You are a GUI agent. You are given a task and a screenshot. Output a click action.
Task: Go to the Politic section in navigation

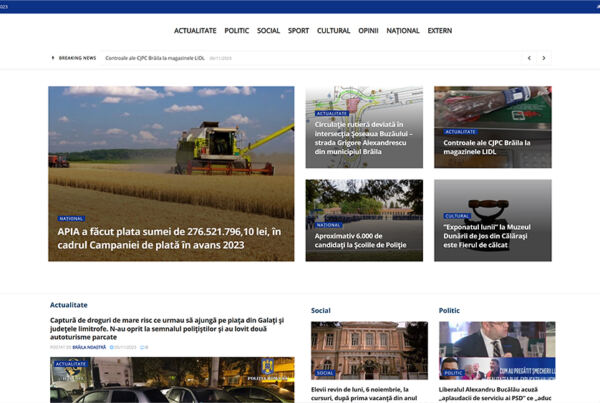pos(237,31)
